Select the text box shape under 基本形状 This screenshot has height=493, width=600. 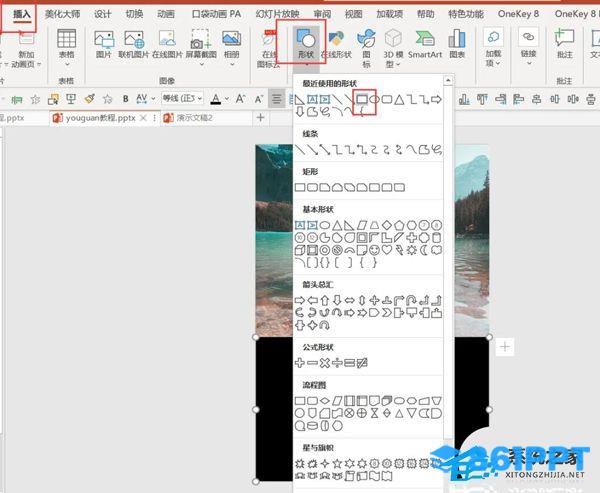point(300,225)
